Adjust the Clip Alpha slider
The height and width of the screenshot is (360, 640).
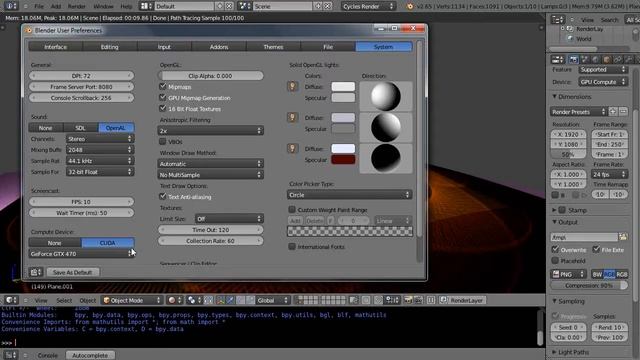(x=211, y=76)
